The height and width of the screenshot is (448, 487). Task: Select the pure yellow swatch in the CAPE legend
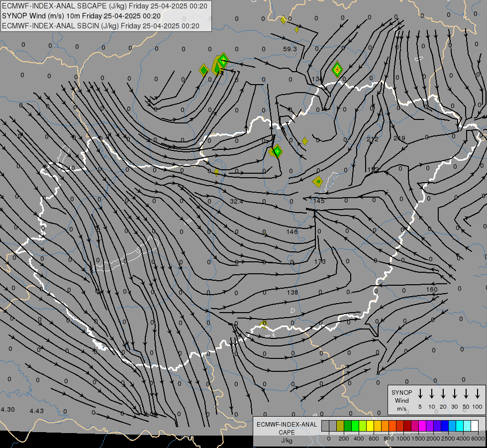(370, 426)
